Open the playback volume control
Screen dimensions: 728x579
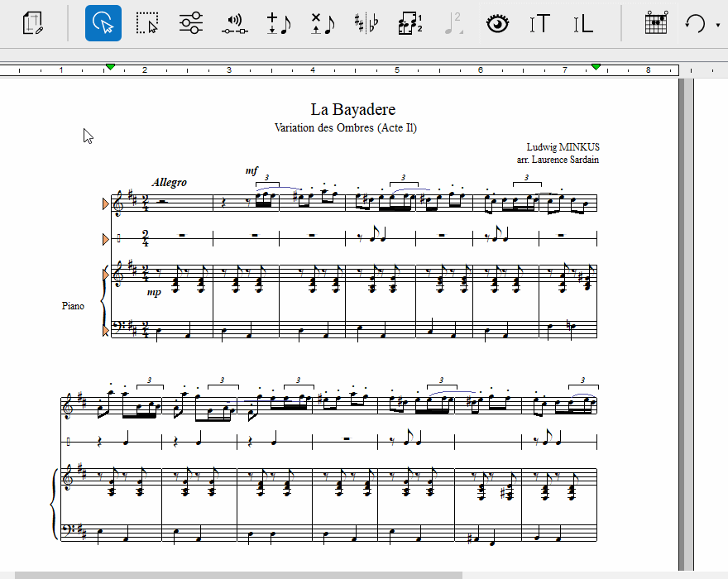click(234, 24)
